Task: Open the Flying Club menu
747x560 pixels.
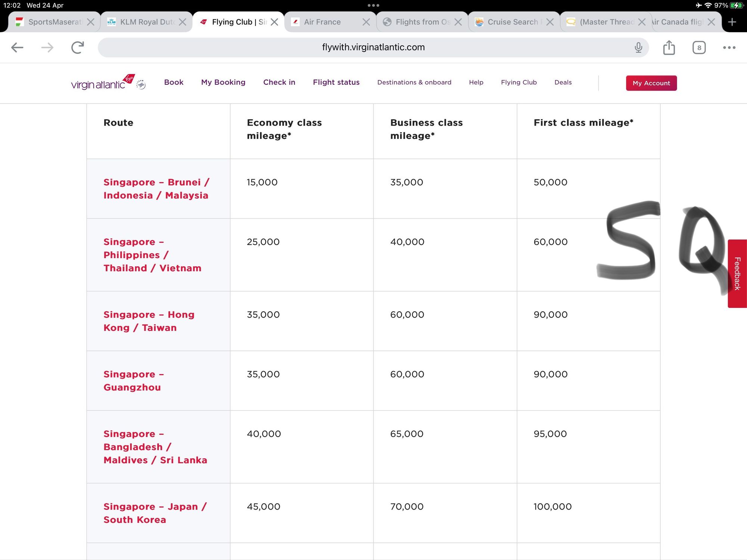Action: click(x=518, y=82)
